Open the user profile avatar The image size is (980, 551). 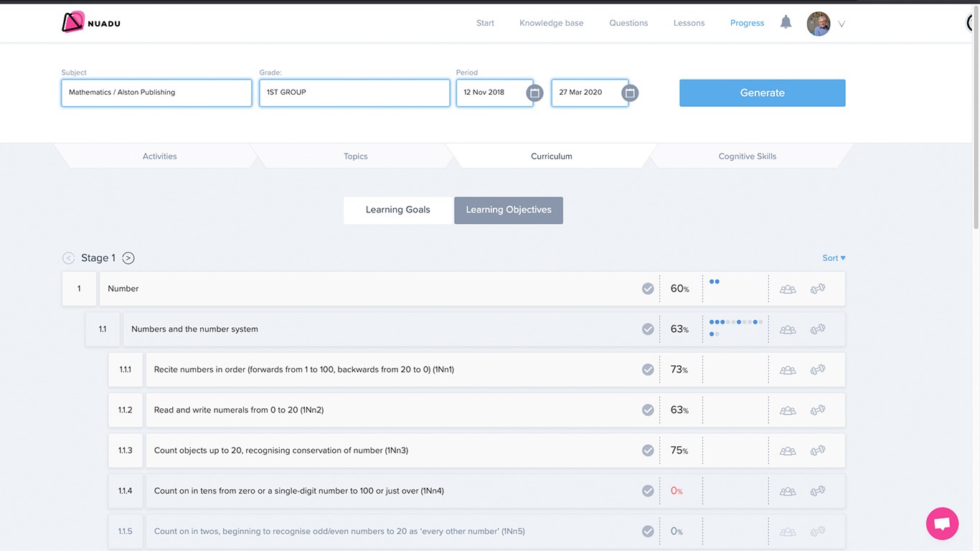pos(819,24)
